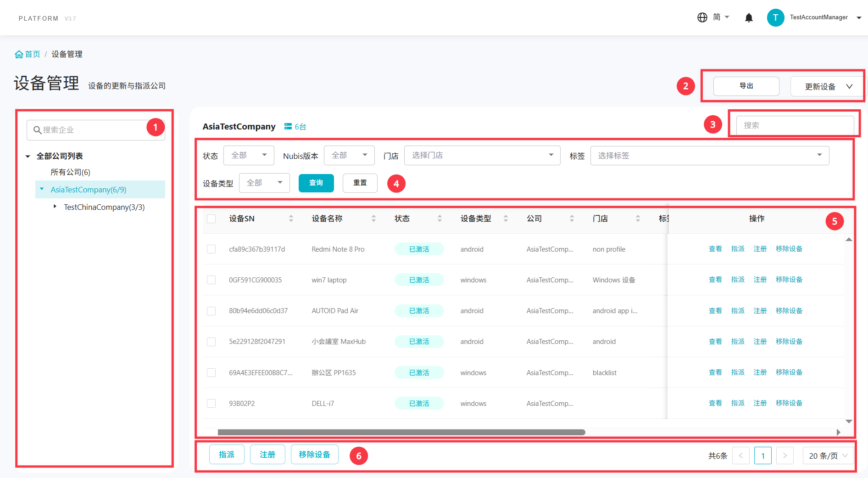This screenshot has height=478, width=868.
Task: Click the 导出 export button
Action: tap(746, 86)
